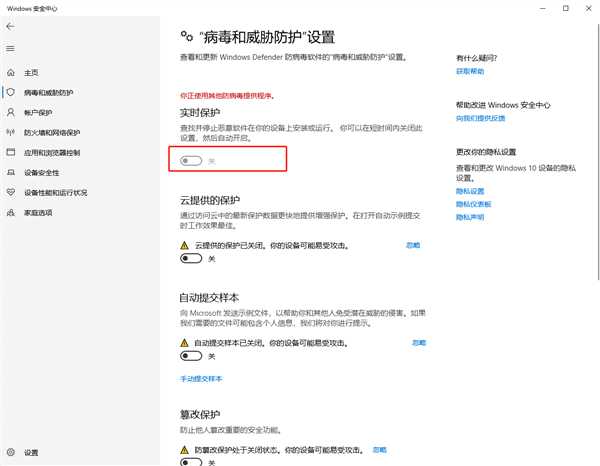Turn on 自动提交样本 switch

tap(191, 356)
